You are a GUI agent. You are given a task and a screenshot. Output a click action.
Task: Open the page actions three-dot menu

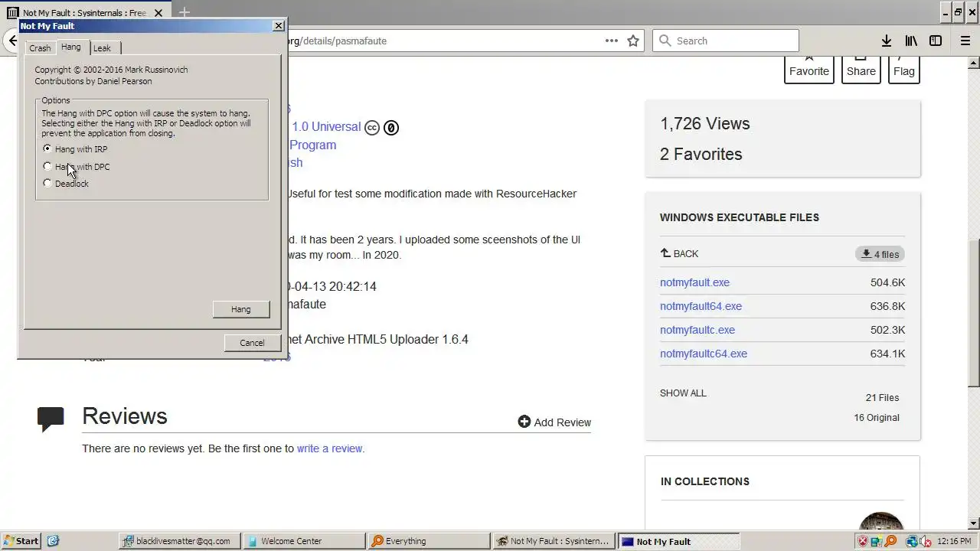pos(611,41)
